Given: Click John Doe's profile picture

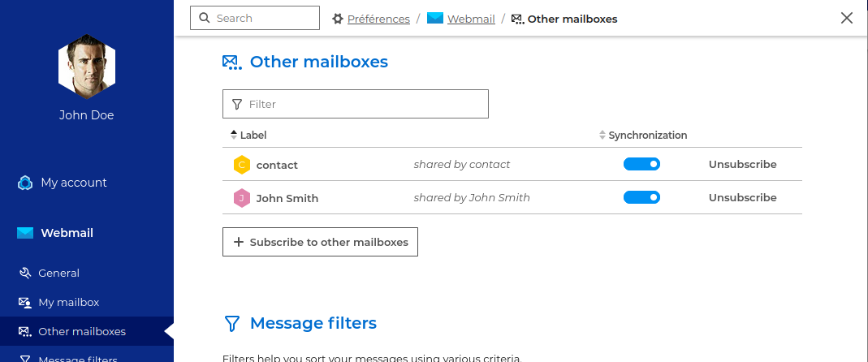Looking at the screenshot, I should point(86,67).
